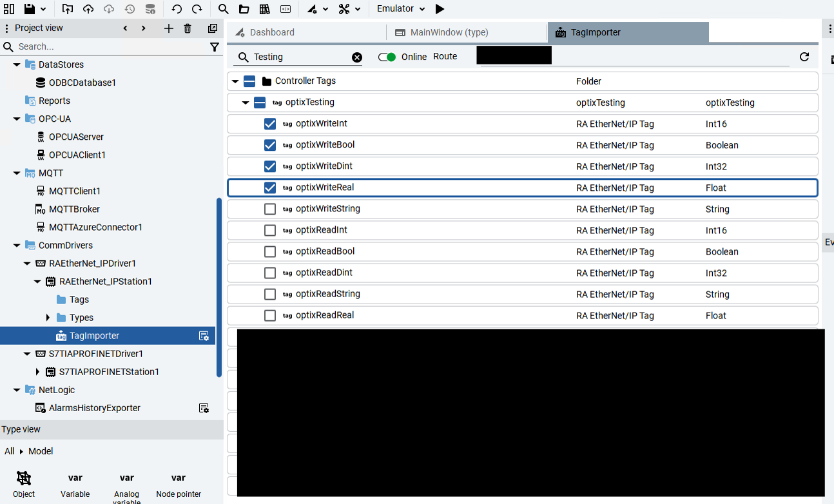Click the tools wrench icon
The width and height of the screenshot is (834, 504).
[x=344, y=9]
